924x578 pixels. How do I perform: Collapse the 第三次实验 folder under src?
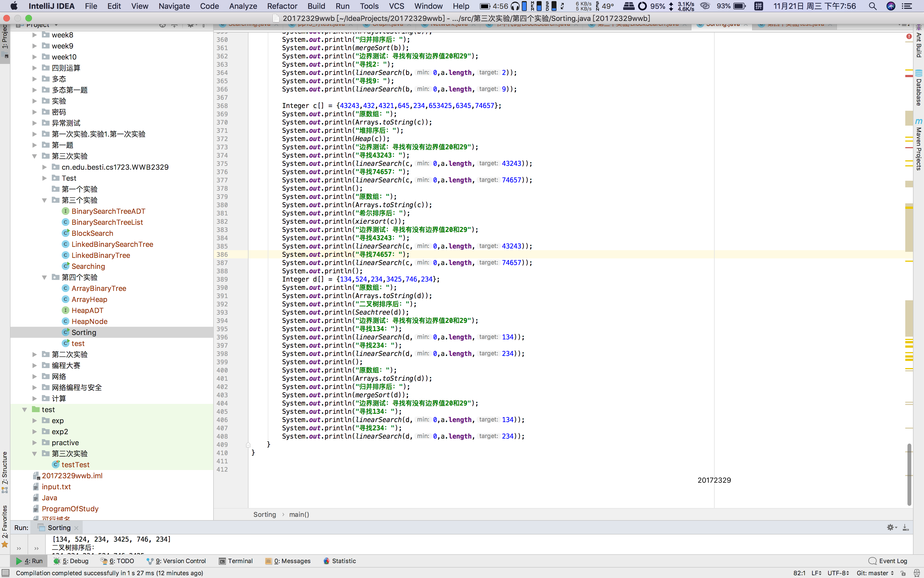tap(34, 156)
